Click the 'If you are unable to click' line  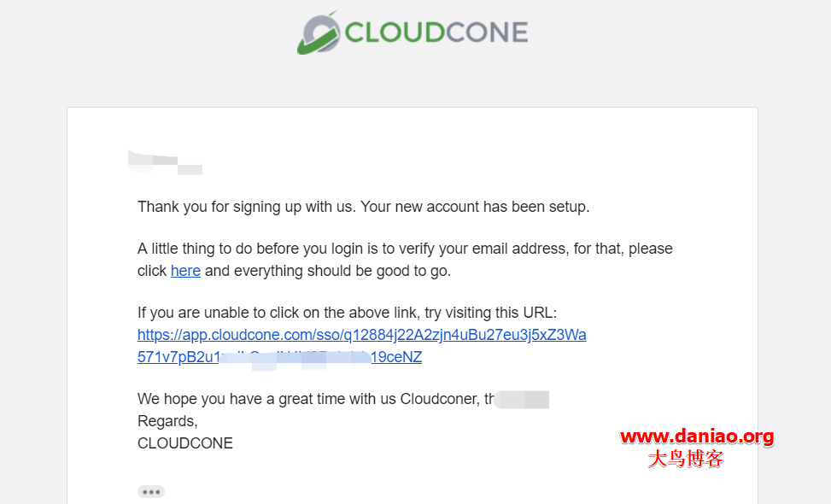coord(347,313)
